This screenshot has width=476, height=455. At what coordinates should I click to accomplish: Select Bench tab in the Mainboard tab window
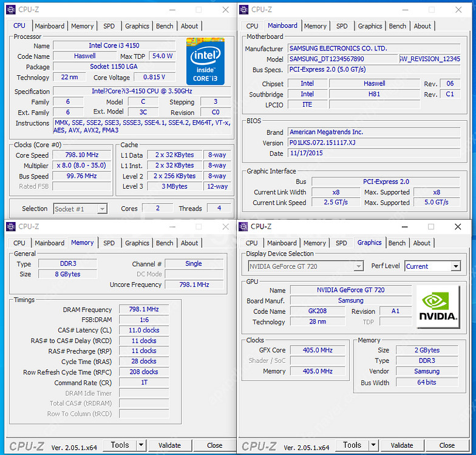point(397,26)
